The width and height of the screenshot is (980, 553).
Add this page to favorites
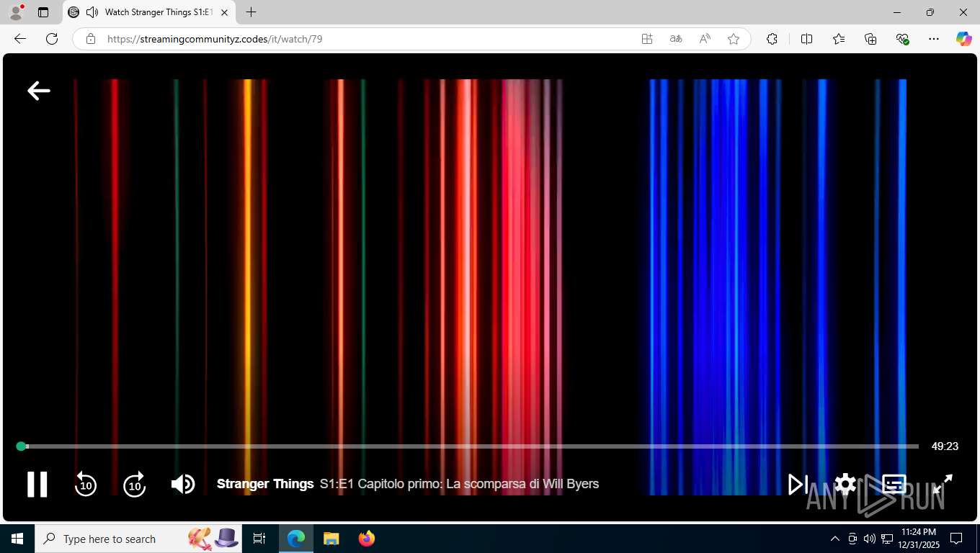click(x=734, y=39)
